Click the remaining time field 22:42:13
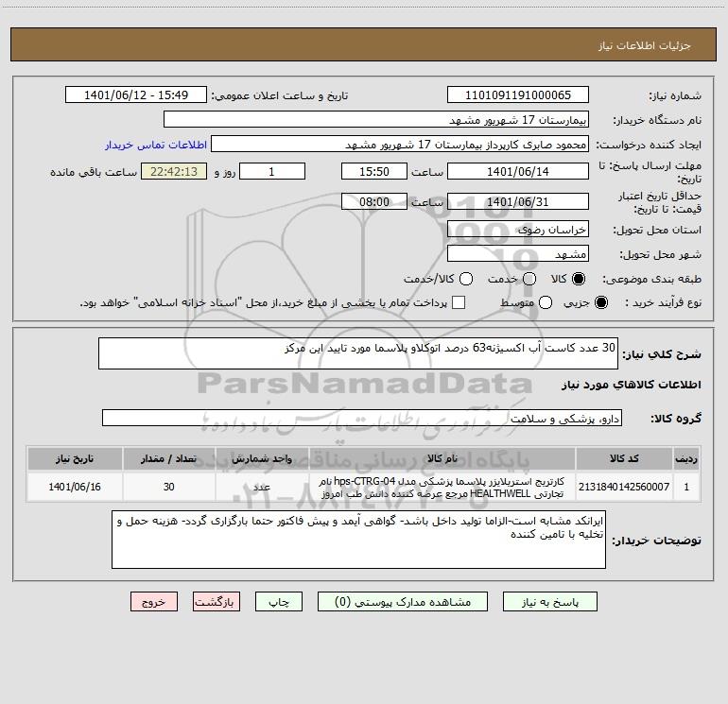The height and width of the screenshot is (704, 728). coord(174,171)
